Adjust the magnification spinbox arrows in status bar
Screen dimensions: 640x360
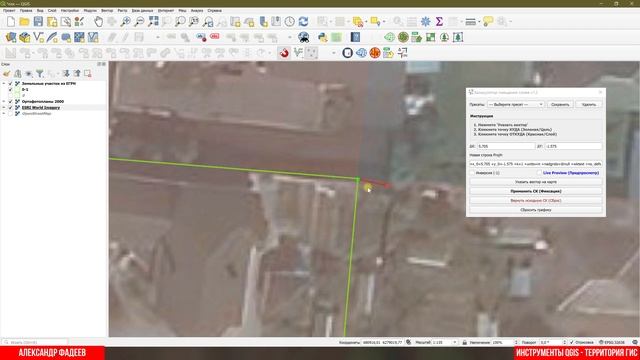[516, 342]
